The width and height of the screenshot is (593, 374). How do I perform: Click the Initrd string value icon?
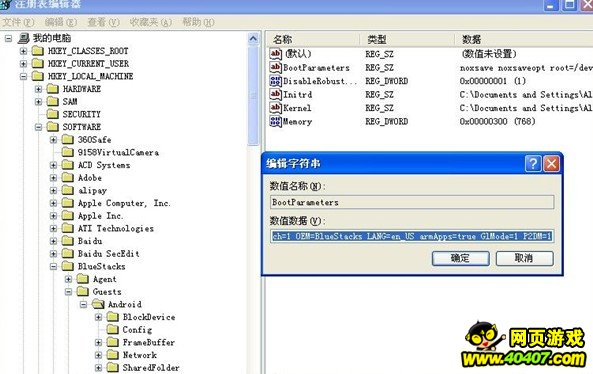(x=275, y=94)
